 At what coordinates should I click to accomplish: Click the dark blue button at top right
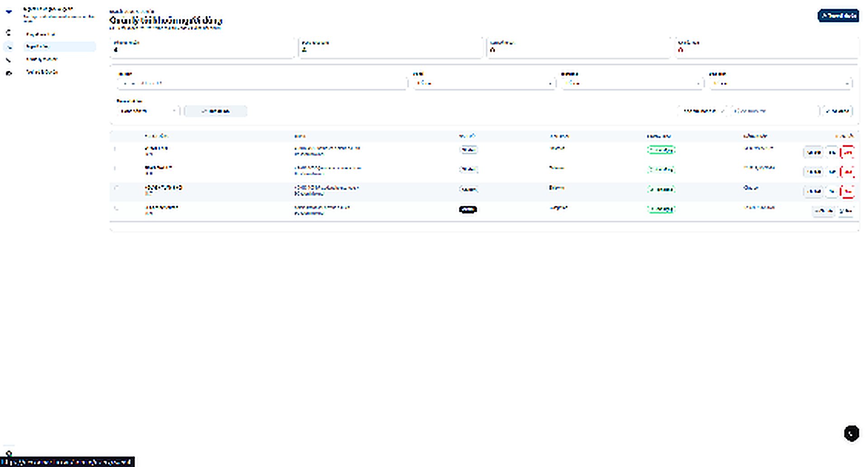point(838,15)
